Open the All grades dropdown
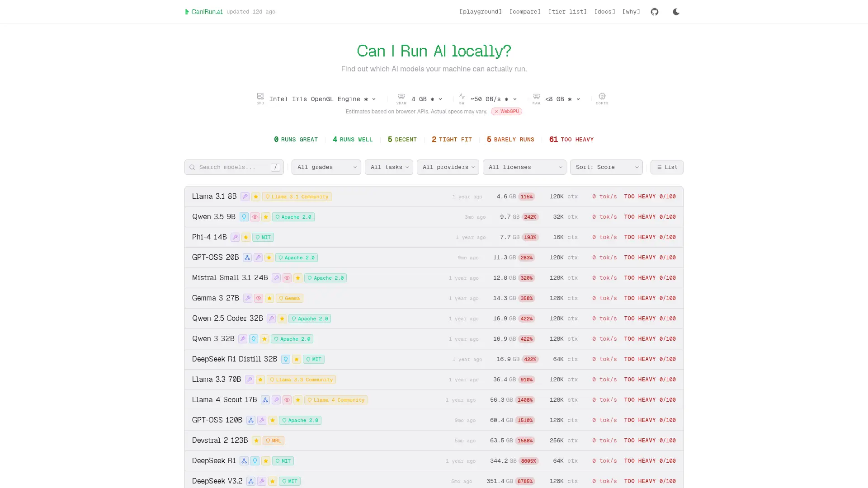Image resolution: width=868 pixels, height=488 pixels. coord(326,167)
